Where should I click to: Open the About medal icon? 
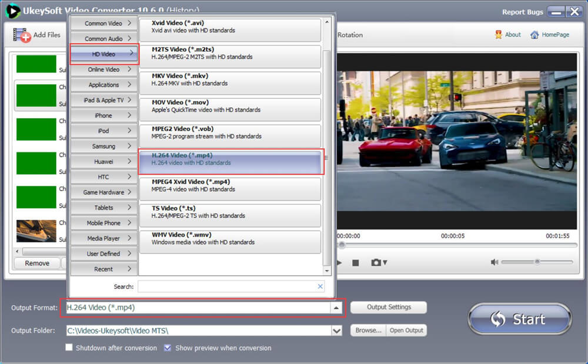coord(498,35)
